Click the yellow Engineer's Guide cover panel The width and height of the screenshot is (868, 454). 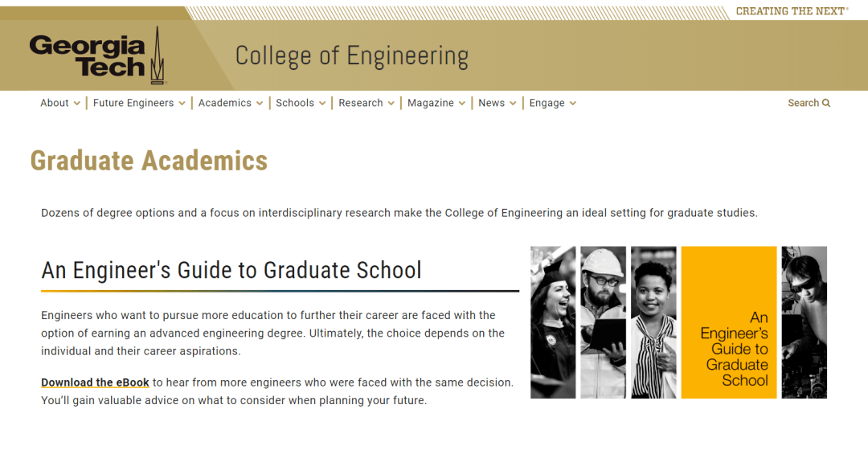728,322
